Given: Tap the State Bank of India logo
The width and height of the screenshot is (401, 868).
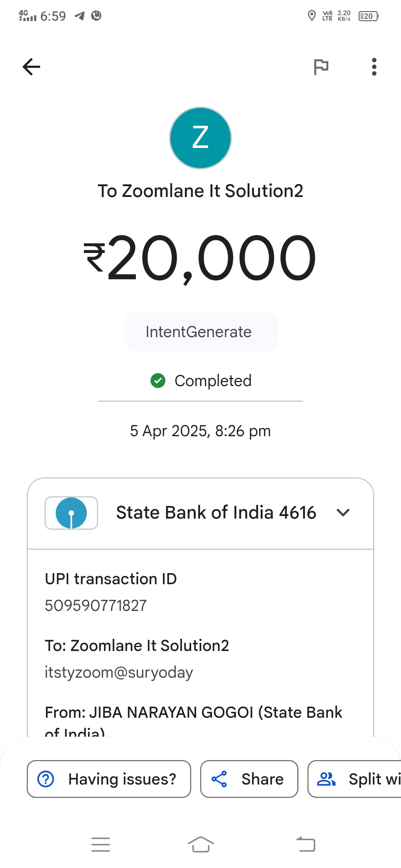Looking at the screenshot, I should pyautogui.click(x=71, y=513).
